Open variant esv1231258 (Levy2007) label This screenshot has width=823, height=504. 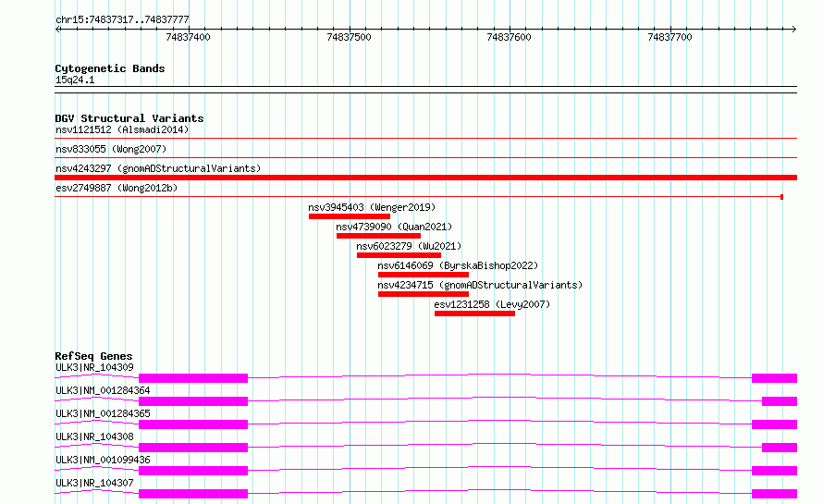pos(492,304)
